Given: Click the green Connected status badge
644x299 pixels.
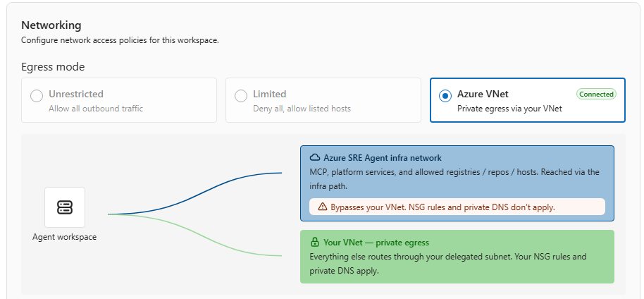Looking at the screenshot, I should click(x=596, y=94).
